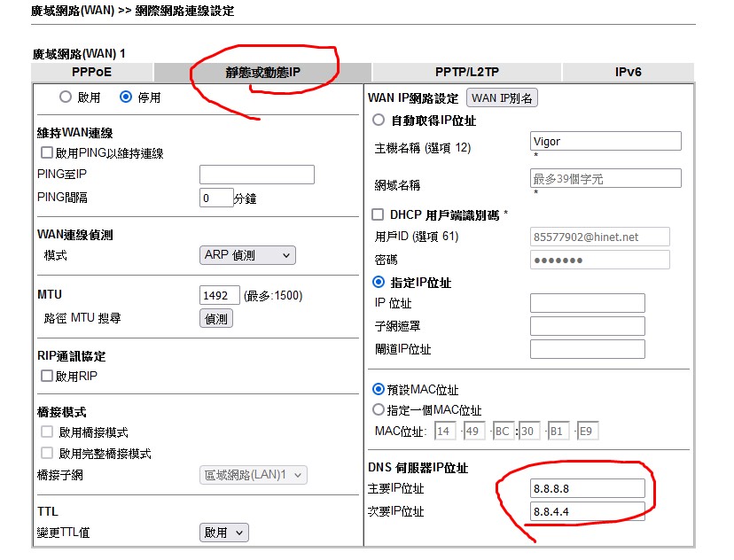This screenshot has width=734, height=560.
Task: Check the DHCP 用戶端識別碼 checkbox
Action: tap(379, 214)
